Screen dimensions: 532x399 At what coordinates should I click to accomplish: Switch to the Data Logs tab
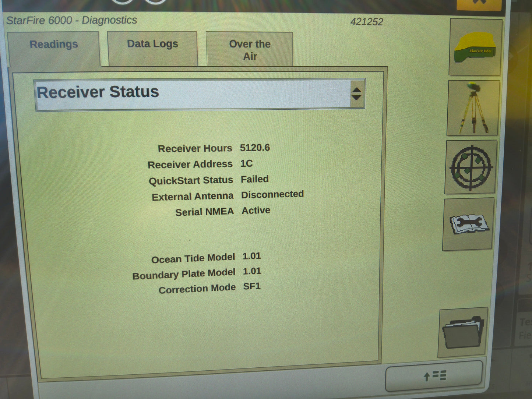[152, 44]
